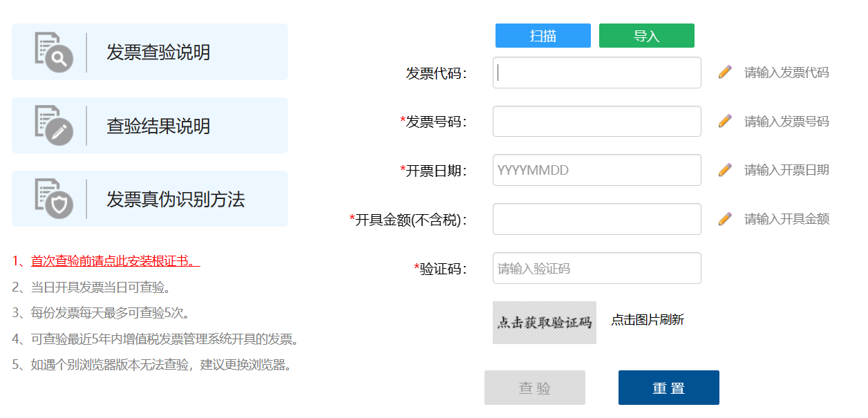868x418 pixels.
Task: Click the 发票真伪识别方法 shield document icon
Action: (54, 199)
